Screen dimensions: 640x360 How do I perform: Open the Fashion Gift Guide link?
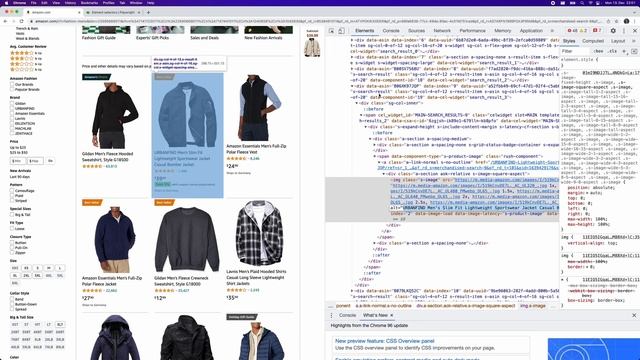point(99,38)
